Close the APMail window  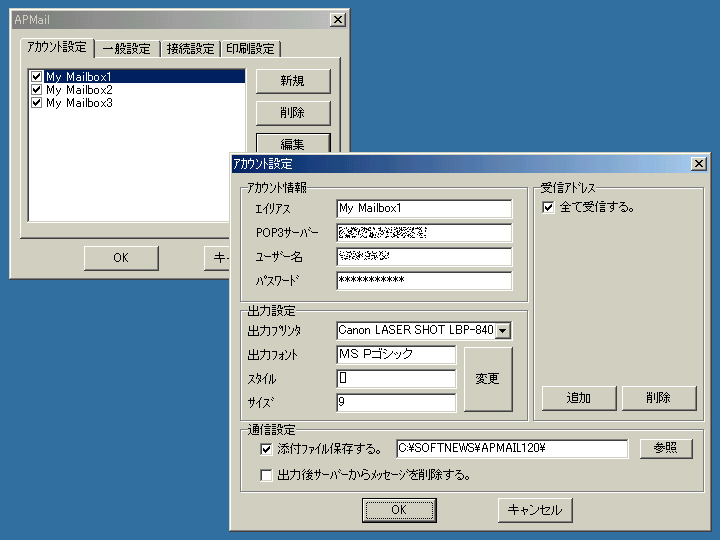(x=338, y=20)
